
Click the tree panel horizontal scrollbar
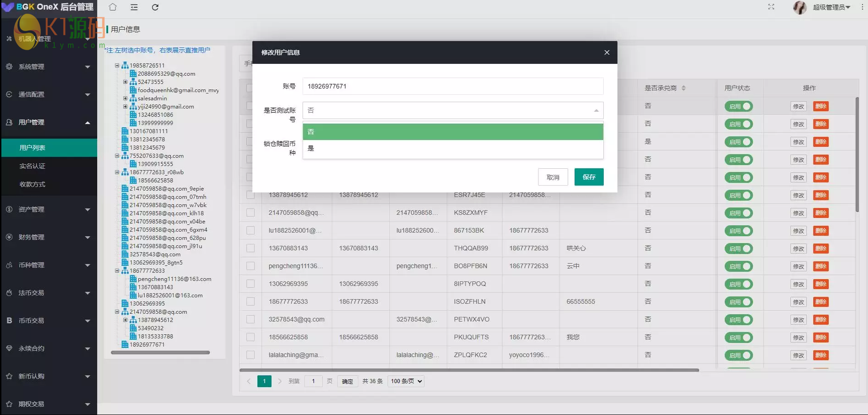pos(160,353)
